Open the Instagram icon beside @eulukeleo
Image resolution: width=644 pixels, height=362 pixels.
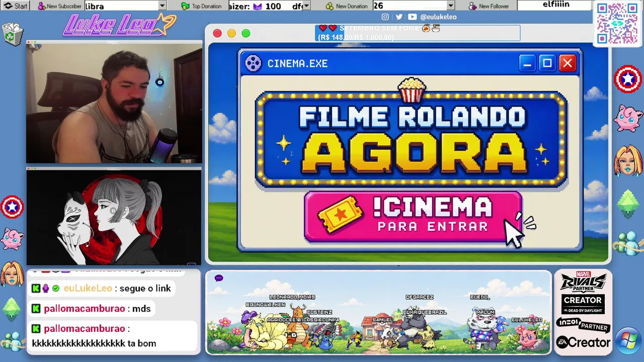(385, 17)
